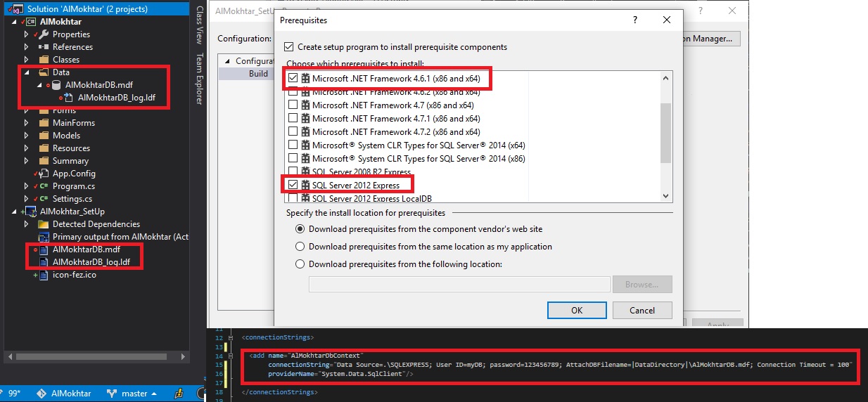The image size is (868, 402).
Task: Click the C# icon beside Program.cs
Action: 44,186
